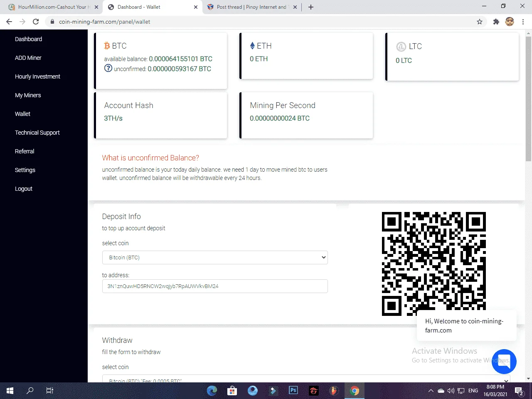The image size is (532, 399).
Task: Open Microsoft Store from taskbar
Action: [x=232, y=391]
